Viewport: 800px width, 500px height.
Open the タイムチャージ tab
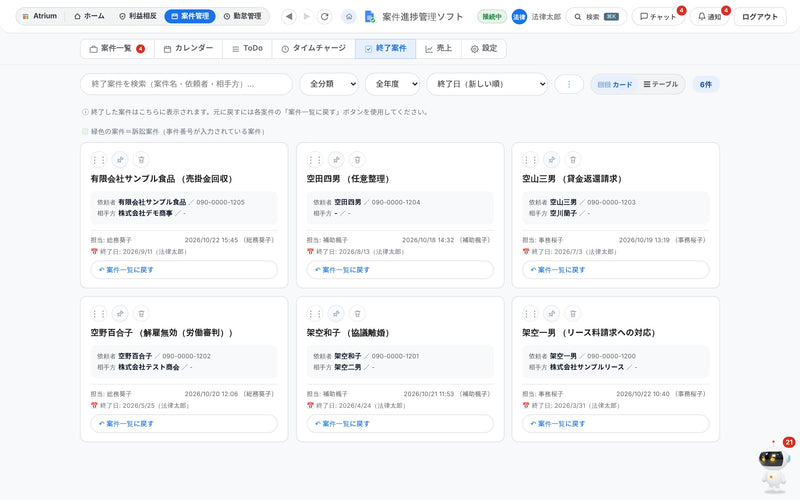314,48
